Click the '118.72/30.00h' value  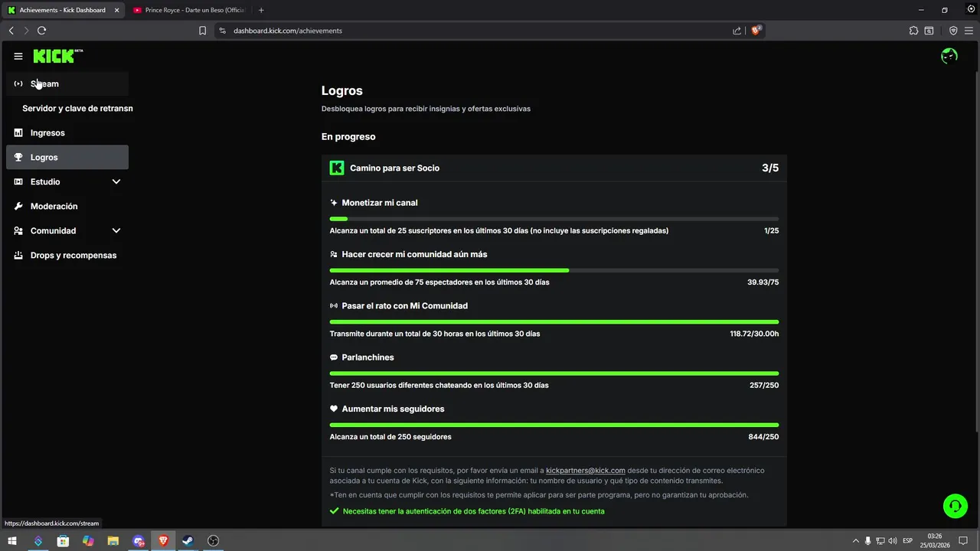point(754,334)
